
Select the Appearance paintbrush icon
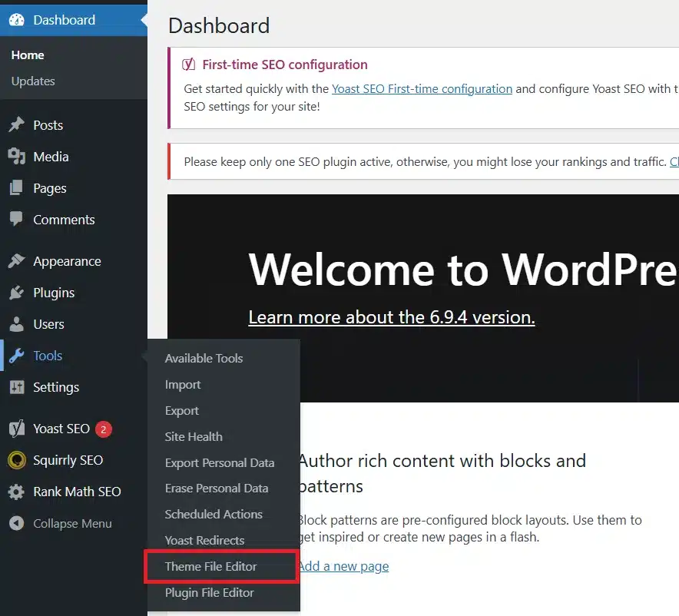17,260
